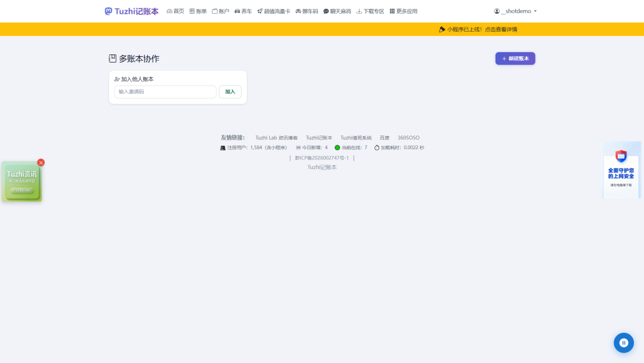Open the 百度 link
Screen dimensions: 644x363
[x=385, y=138]
